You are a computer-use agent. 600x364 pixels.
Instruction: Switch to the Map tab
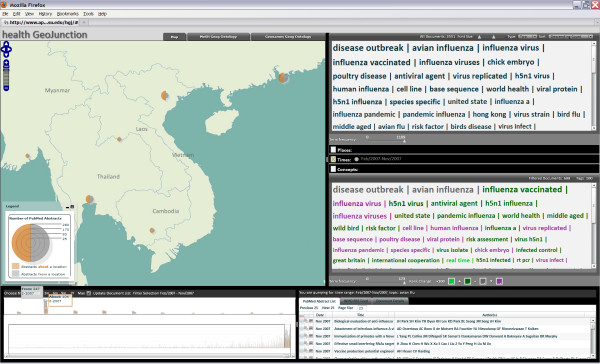pos(174,37)
